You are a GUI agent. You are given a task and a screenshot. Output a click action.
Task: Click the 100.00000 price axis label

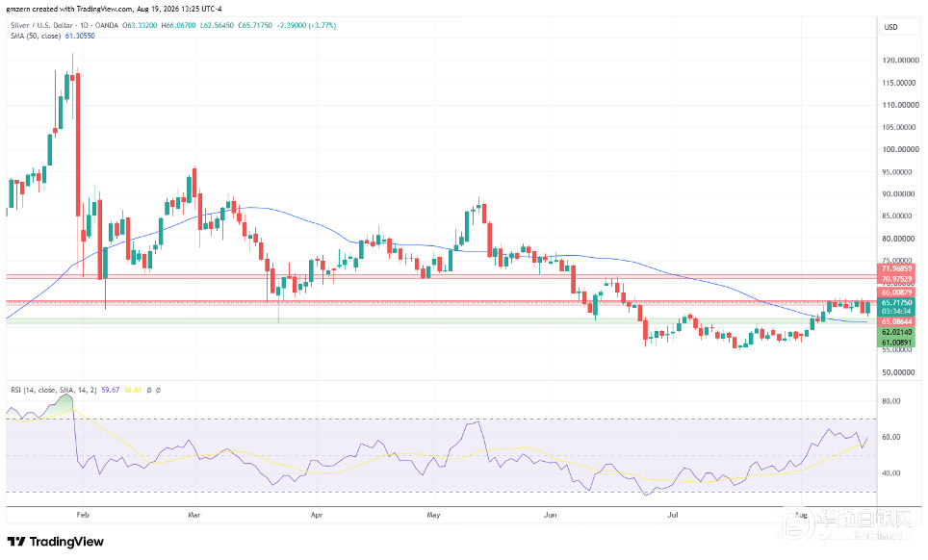click(x=900, y=149)
